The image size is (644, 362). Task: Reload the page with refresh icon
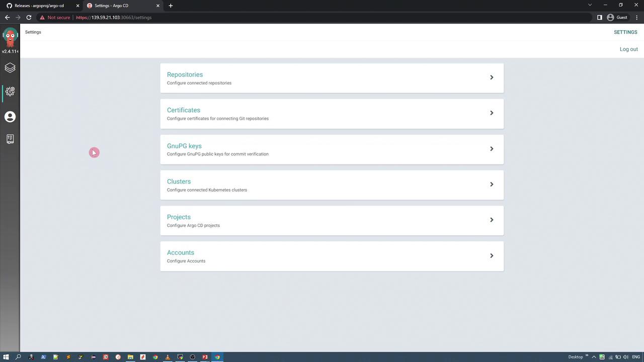(x=29, y=17)
